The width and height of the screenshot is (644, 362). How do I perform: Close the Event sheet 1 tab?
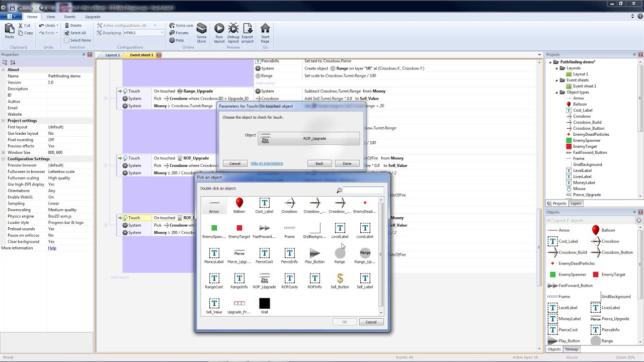point(158,55)
